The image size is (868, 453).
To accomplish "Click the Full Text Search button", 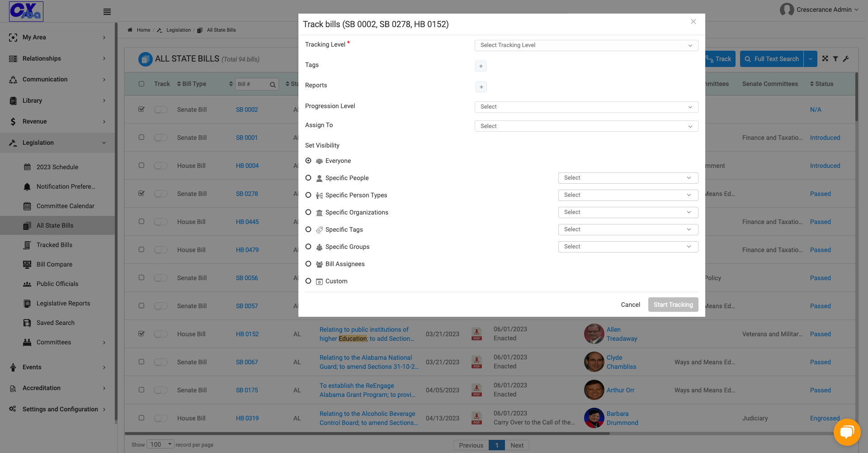I will [772, 59].
